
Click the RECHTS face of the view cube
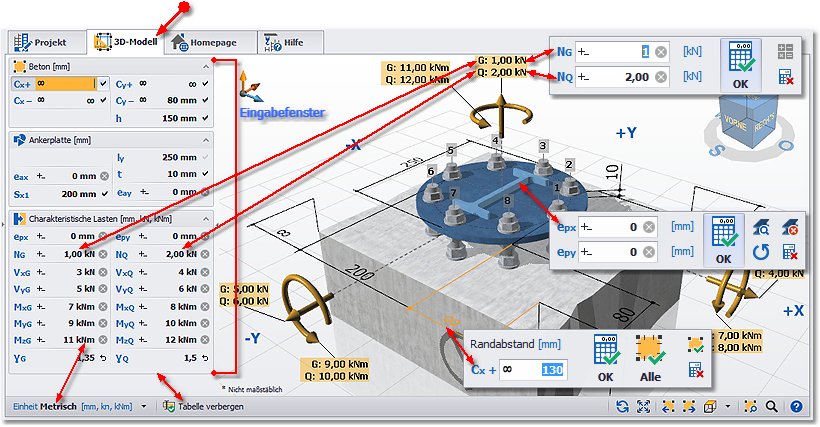[x=765, y=124]
